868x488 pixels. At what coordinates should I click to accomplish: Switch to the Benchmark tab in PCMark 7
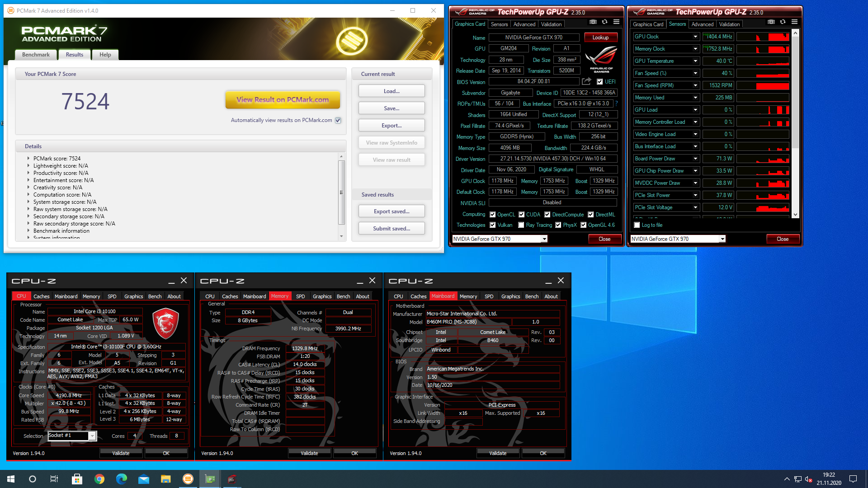(x=36, y=55)
